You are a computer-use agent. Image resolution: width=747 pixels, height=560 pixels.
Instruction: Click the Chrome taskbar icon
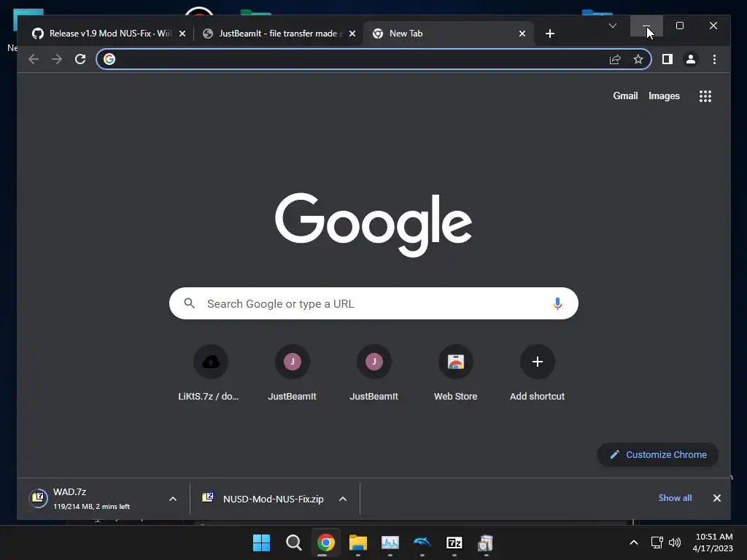coord(326,542)
